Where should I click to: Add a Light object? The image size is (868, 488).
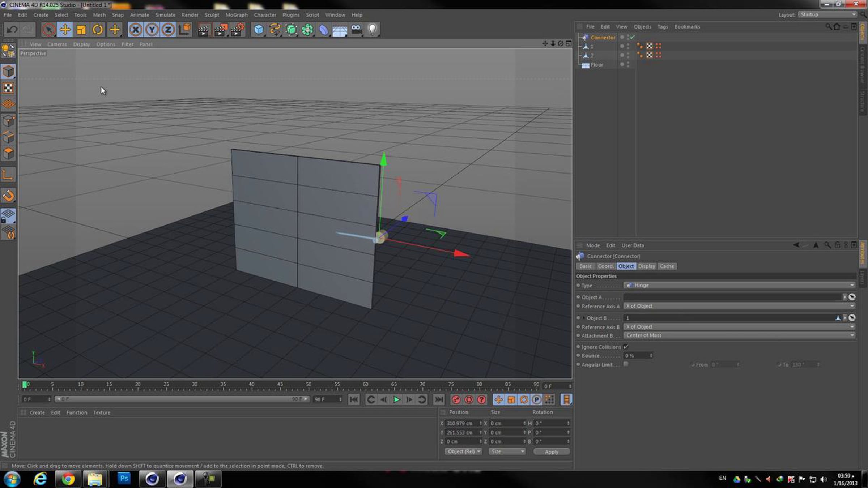[373, 30]
